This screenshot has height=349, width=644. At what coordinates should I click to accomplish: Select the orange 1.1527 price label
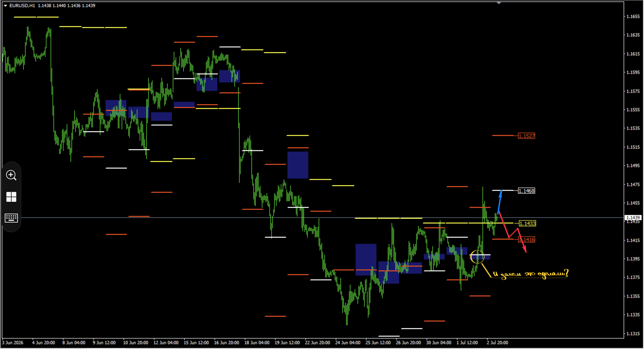click(x=527, y=136)
